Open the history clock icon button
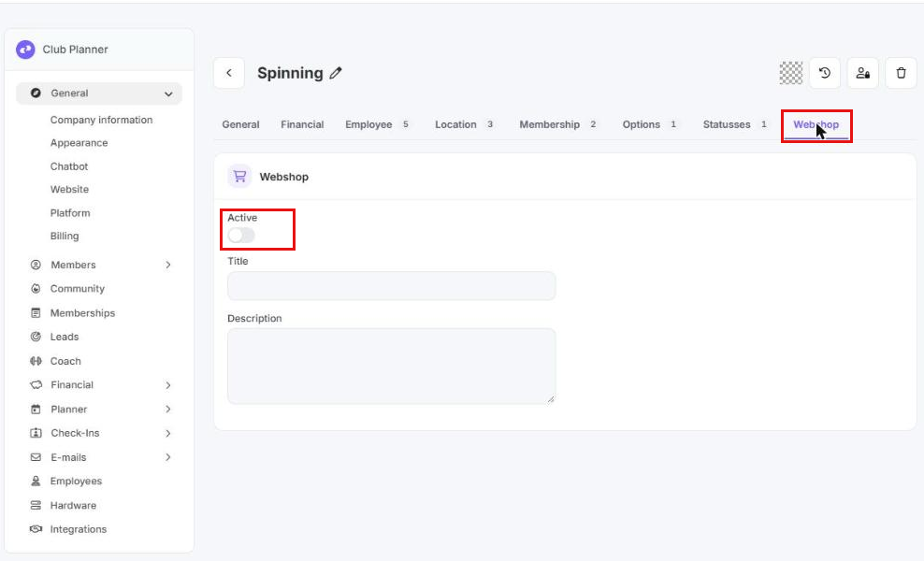Viewport: 924px width, 561px height. 825,73
